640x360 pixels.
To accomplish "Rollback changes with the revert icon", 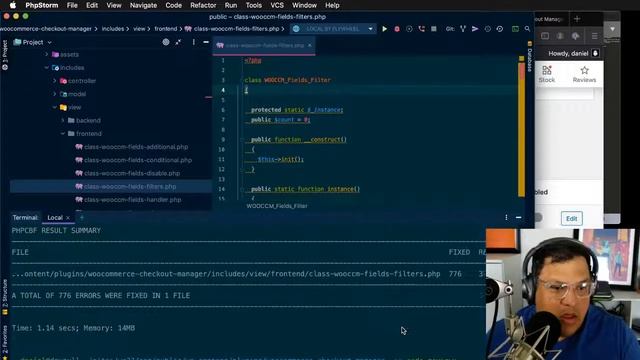I will coord(500,29).
